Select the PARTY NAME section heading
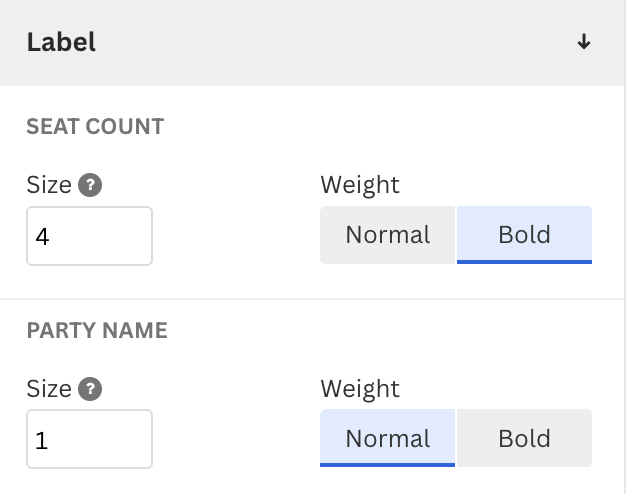 pyautogui.click(x=97, y=330)
